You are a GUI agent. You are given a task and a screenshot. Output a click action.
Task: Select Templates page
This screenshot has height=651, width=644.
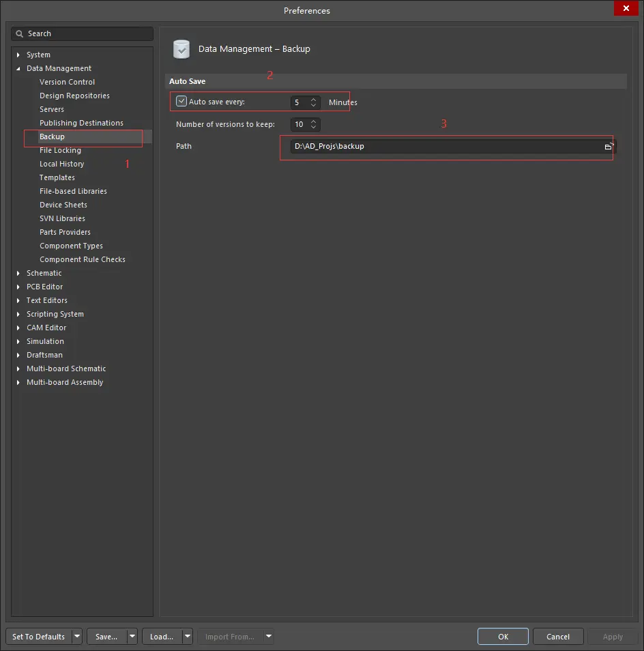pyautogui.click(x=57, y=177)
